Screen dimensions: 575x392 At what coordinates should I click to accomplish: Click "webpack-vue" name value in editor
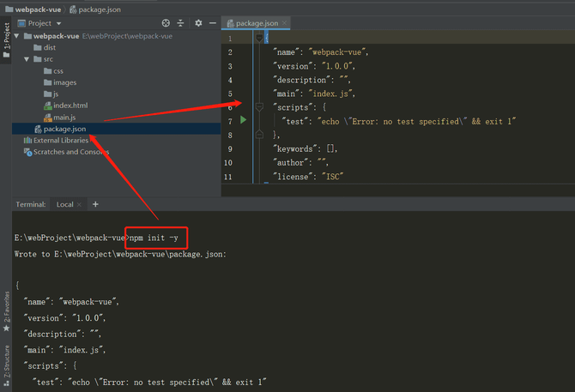pyautogui.click(x=337, y=52)
